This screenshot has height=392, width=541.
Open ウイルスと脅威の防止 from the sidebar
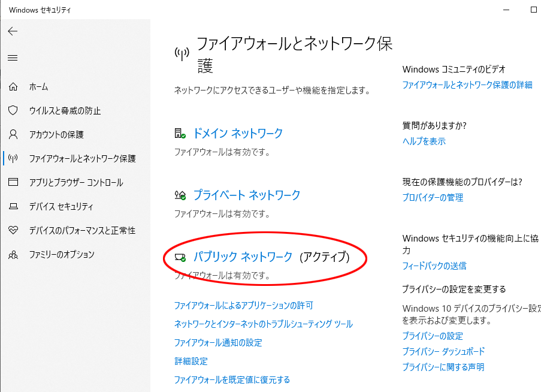65,110
